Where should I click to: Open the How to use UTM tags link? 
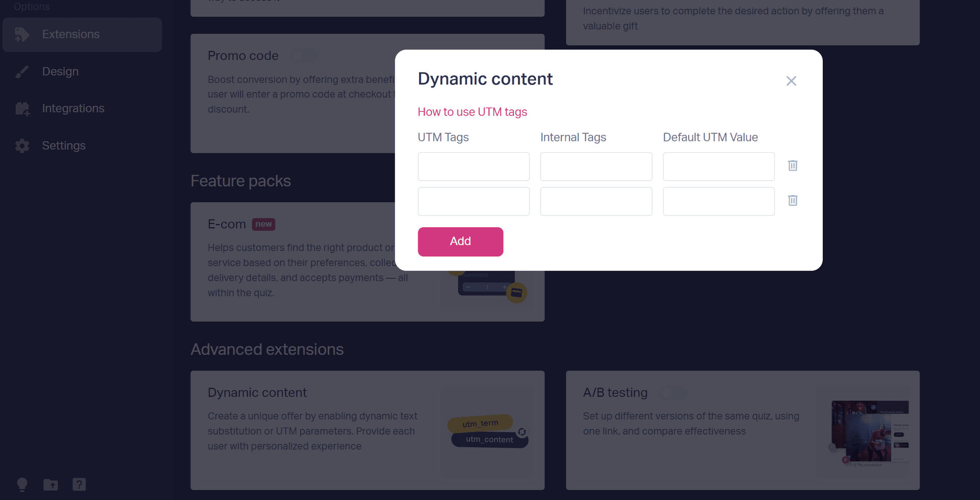(472, 112)
